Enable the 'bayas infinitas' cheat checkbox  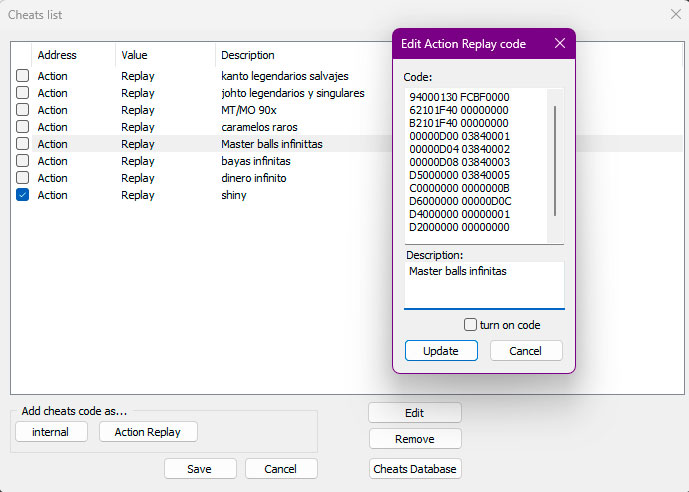click(22, 161)
